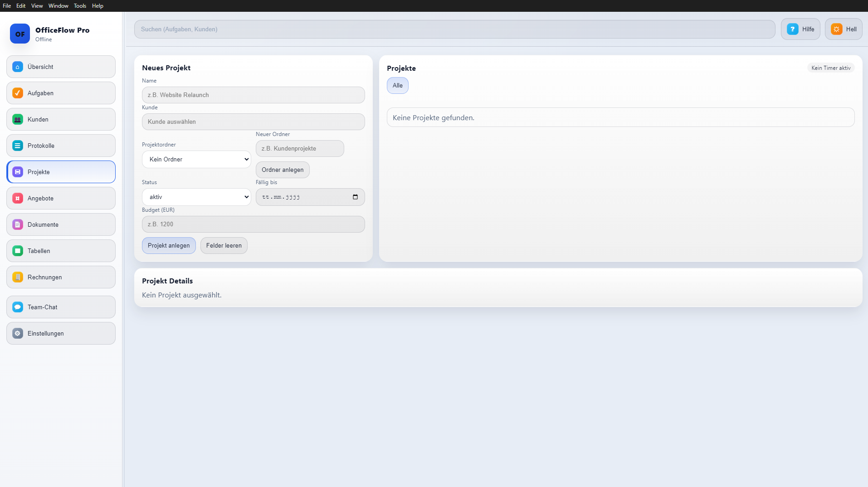This screenshot has height=487, width=868.
Task: Click the Neuer Ordner input field
Action: click(x=300, y=148)
